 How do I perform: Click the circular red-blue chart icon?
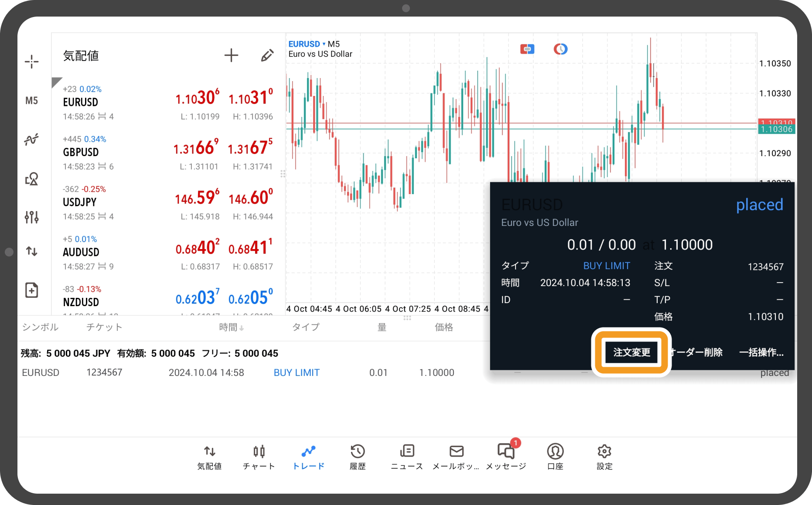[x=561, y=49]
